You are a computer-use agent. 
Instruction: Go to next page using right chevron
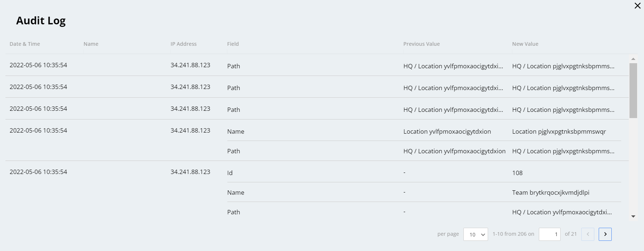point(605,234)
